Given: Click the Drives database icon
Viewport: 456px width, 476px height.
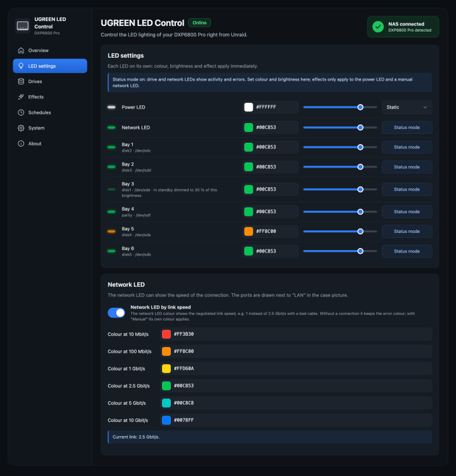Looking at the screenshot, I should tap(21, 81).
